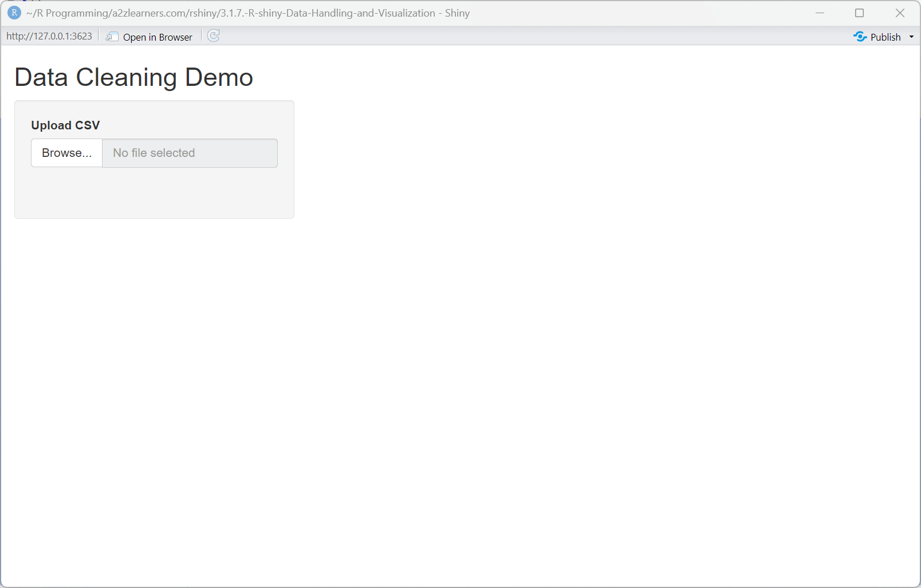This screenshot has width=921, height=588.
Task: Click the Open in Browser menu entry
Action: click(x=157, y=37)
